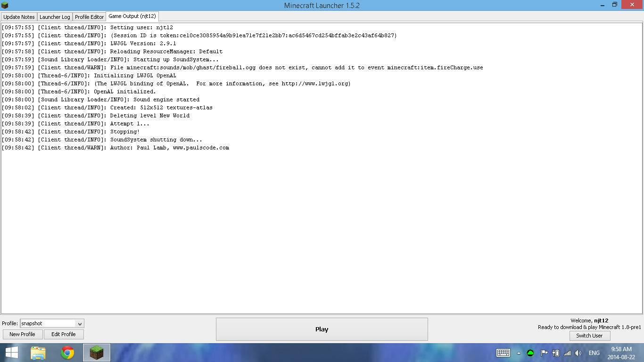Click the log line "Stopping!"

point(71,132)
